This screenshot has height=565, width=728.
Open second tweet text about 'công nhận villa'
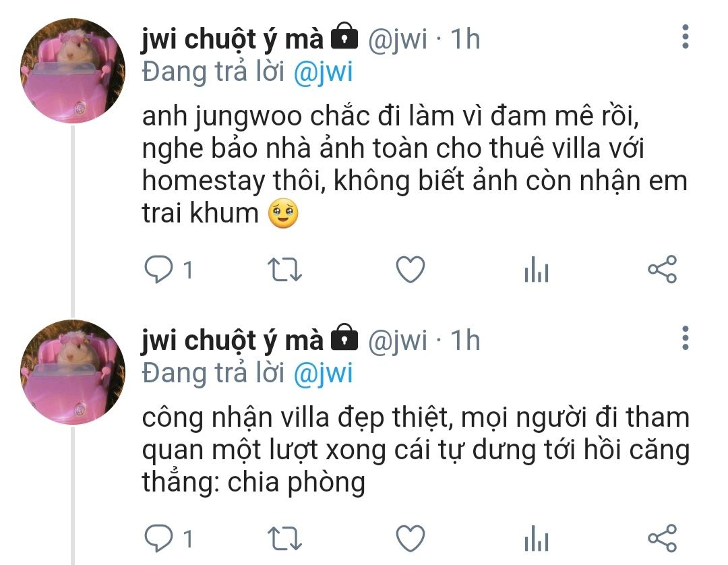pyautogui.click(x=415, y=450)
